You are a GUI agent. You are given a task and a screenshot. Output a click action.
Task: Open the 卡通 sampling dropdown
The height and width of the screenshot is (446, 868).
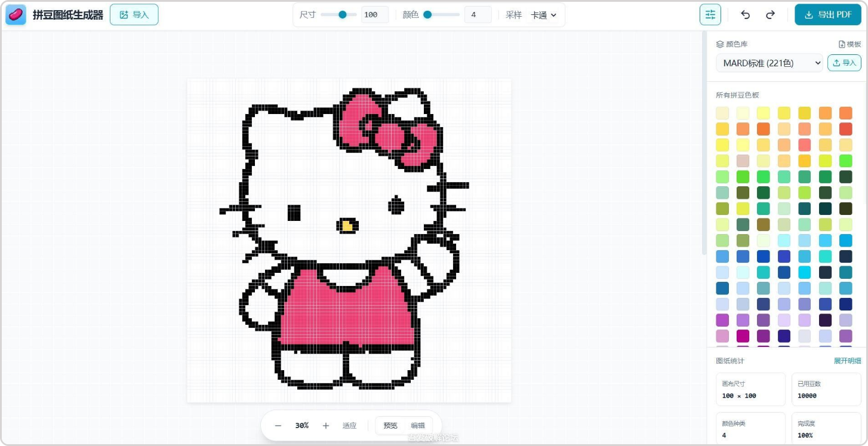pos(543,15)
